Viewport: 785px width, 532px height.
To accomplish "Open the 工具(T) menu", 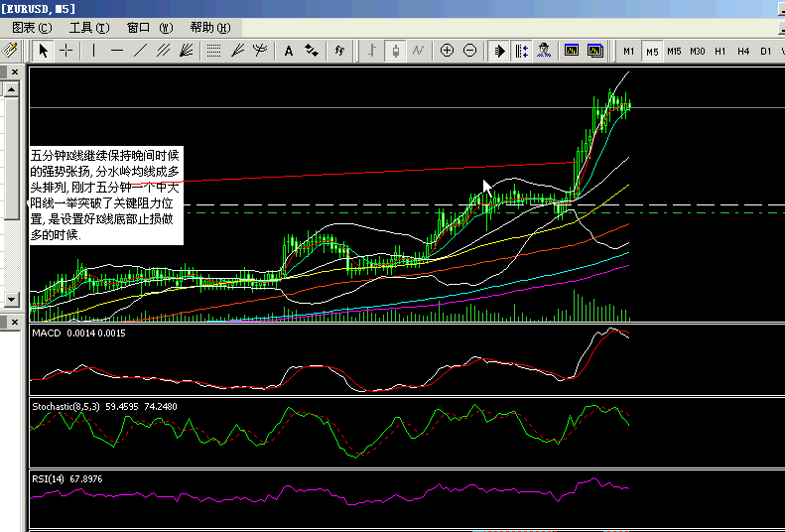I will pyautogui.click(x=89, y=28).
